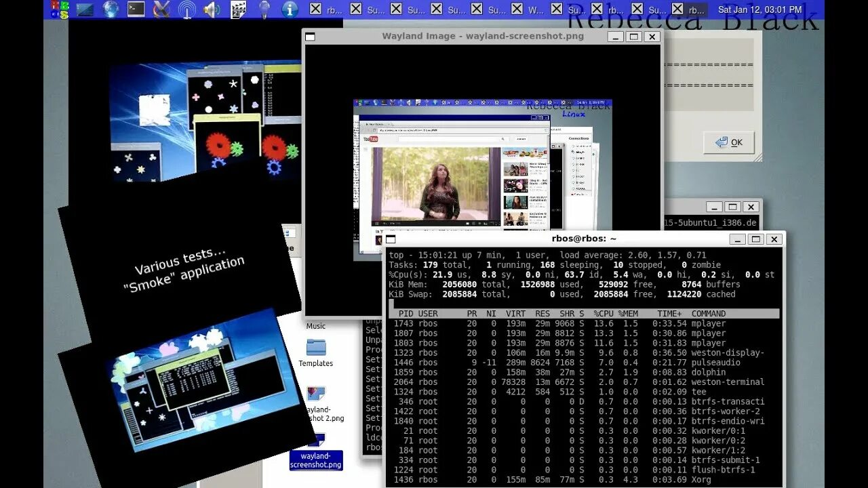Open the blue info icon in the panel
The height and width of the screenshot is (488, 868).
[290, 9]
